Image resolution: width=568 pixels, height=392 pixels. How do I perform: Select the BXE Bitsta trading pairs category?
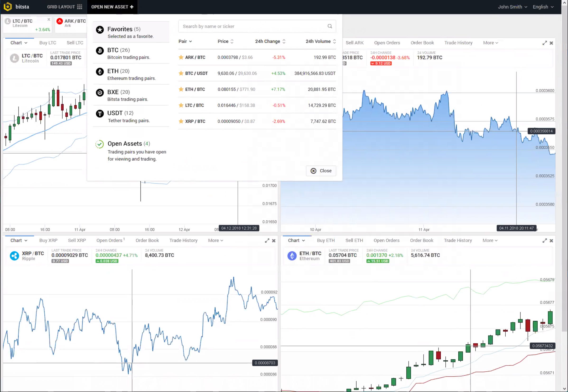131,95
